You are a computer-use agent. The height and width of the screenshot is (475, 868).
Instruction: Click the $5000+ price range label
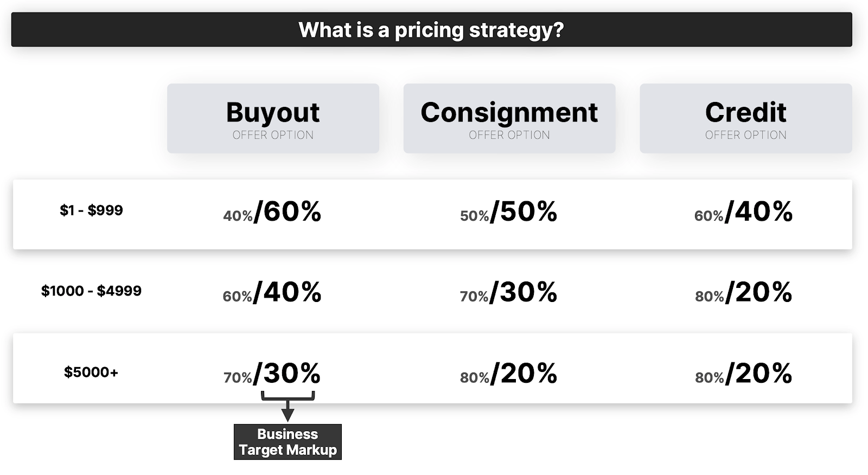point(91,372)
